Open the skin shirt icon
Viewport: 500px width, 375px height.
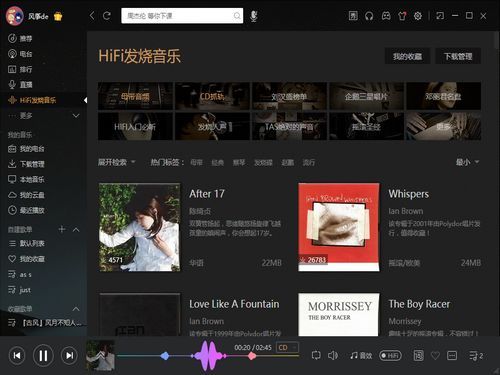pyautogui.click(x=402, y=16)
